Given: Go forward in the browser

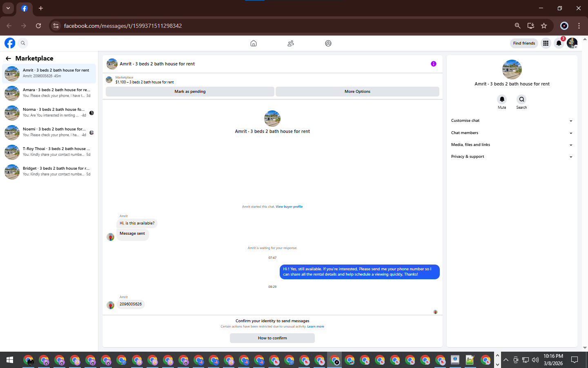Looking at the screenshot, I should 24,26.
